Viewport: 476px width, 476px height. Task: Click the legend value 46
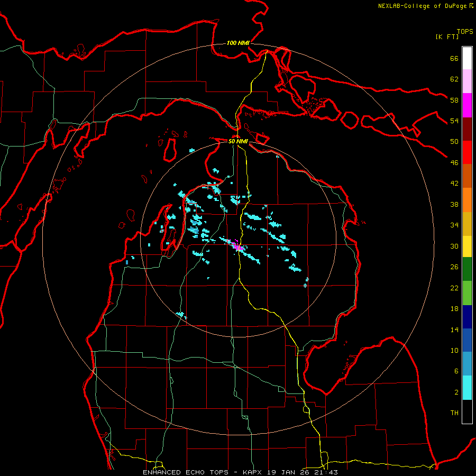click(454, 163)
